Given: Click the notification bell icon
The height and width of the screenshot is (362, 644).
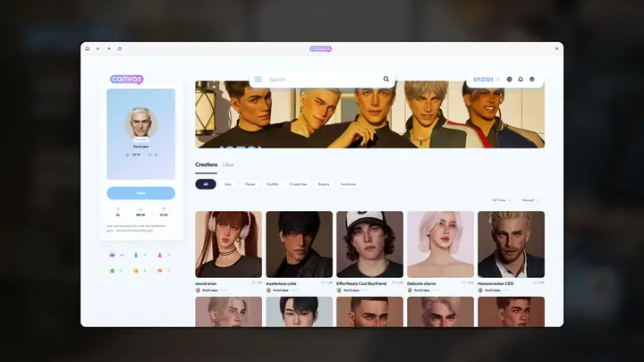Looking at the screenshot, I should click(x=521, y=79).
